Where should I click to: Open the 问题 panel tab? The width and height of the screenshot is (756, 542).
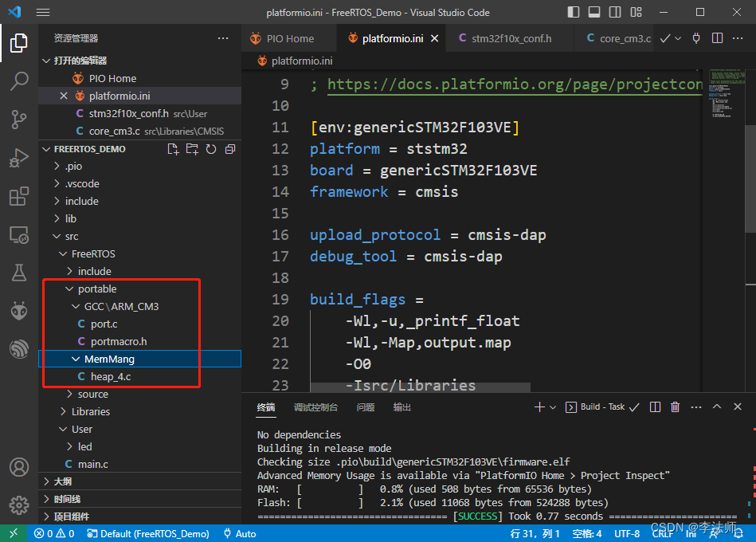click(365, 406)
